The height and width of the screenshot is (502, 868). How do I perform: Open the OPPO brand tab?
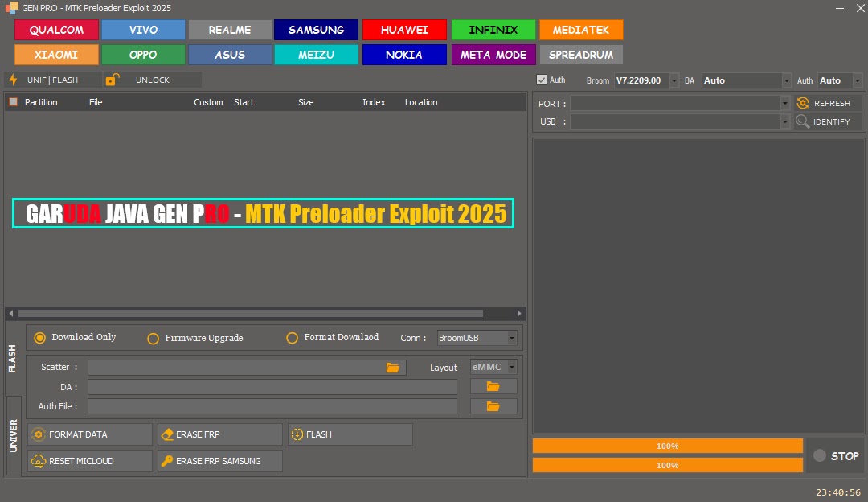pos(143,55)
